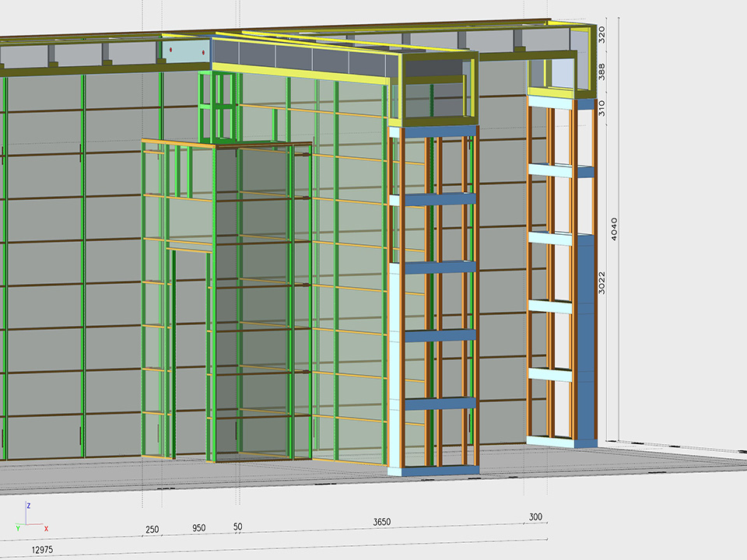Click the blue Z axis label

29,506
